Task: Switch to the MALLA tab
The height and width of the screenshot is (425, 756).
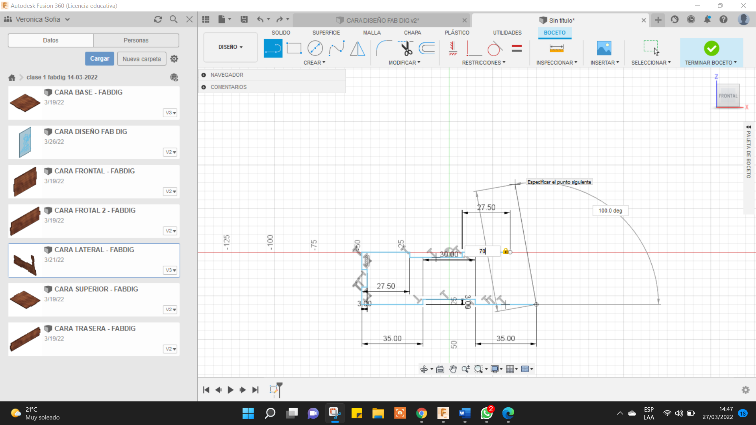Action: 372,33
